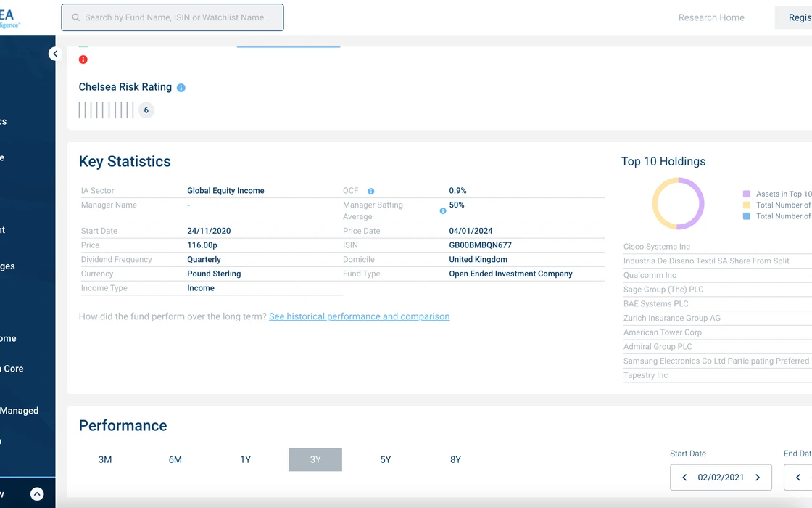Click the Start Date value 24/11/2020
The width and height of the screenshot is (812, 508).
tap(209, 232)
